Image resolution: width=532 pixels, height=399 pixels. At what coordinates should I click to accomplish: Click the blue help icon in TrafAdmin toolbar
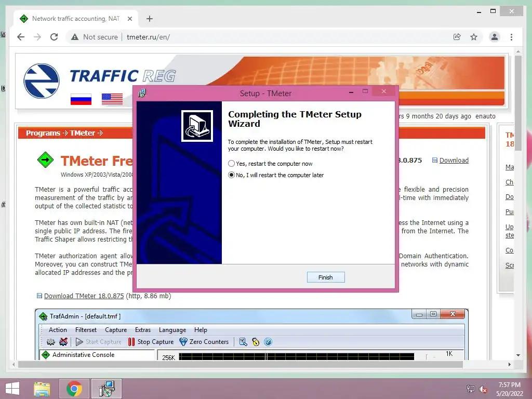coord(268,342)
